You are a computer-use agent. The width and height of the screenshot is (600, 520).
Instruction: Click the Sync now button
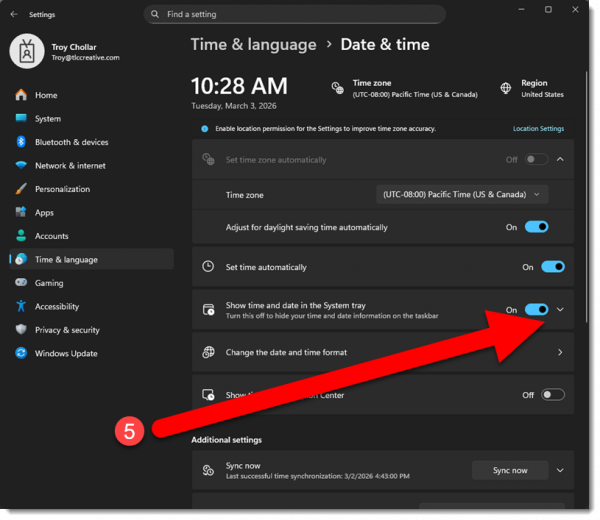[x=510, y=470]
